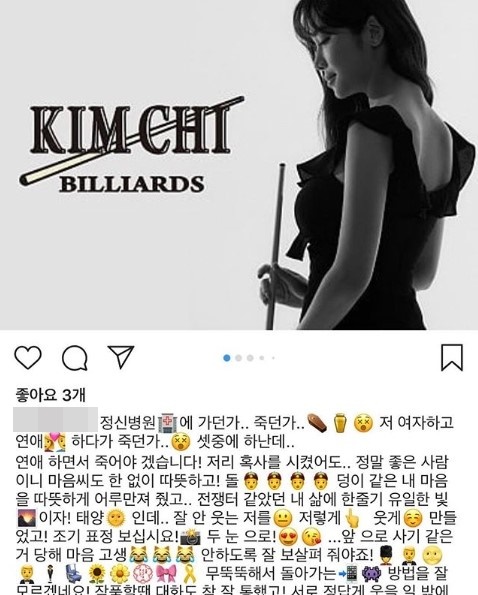The image size is (478, 595).
Task: Open the 좋아요 3개 likes list
Action: [50, 395]
